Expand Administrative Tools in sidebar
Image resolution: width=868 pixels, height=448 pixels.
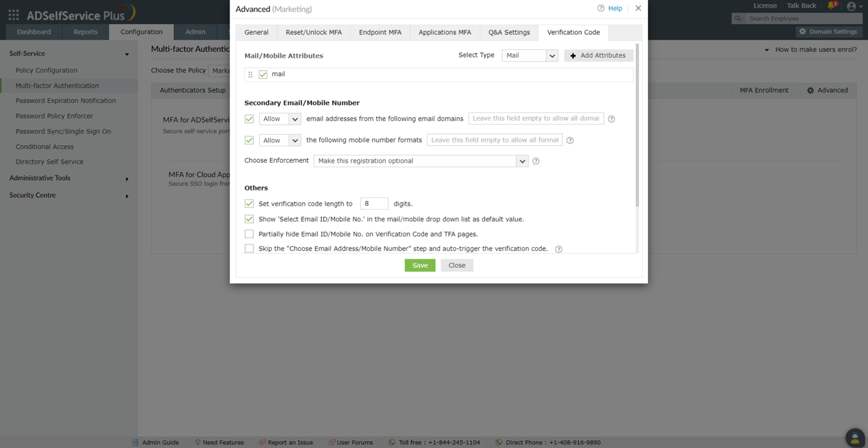coord(127,179)
